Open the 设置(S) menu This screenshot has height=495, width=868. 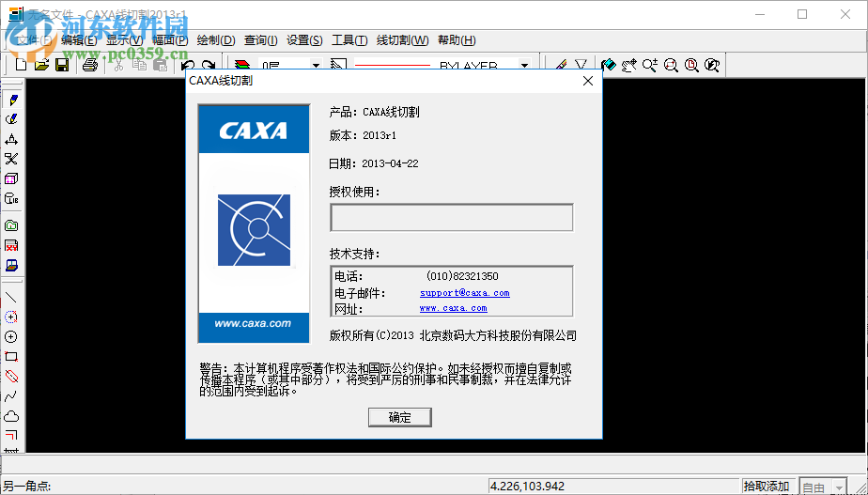coord(304,40)
